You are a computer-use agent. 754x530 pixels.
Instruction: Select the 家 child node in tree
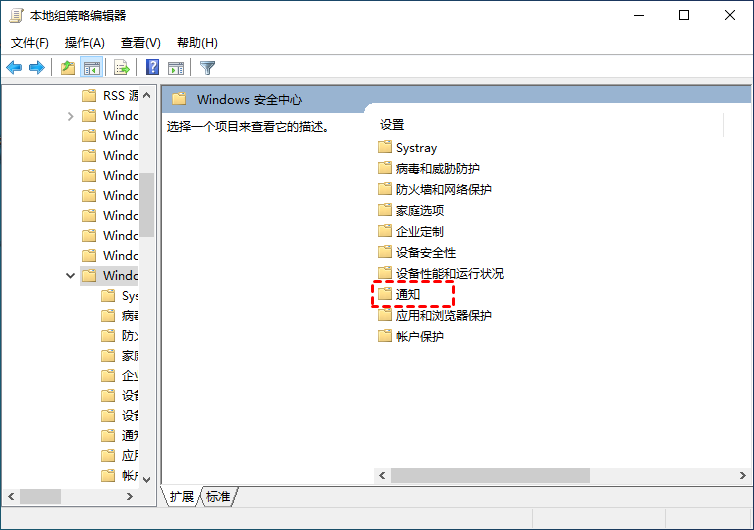pos(120,355)
